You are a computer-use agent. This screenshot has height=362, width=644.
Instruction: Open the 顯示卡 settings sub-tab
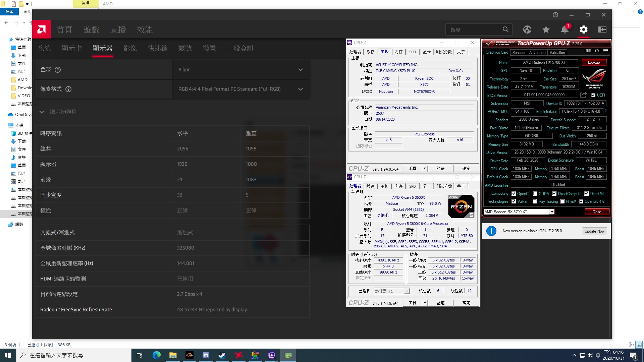72,48
